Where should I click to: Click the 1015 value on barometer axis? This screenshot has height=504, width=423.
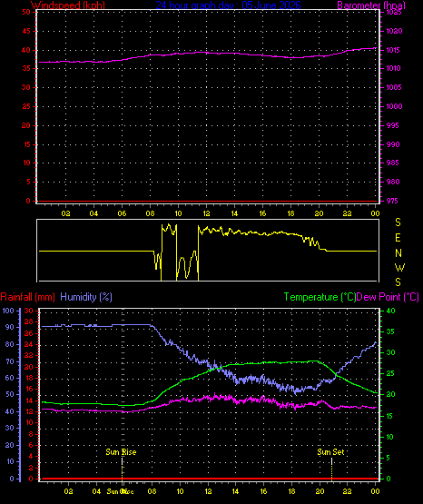tap(393, 50)
